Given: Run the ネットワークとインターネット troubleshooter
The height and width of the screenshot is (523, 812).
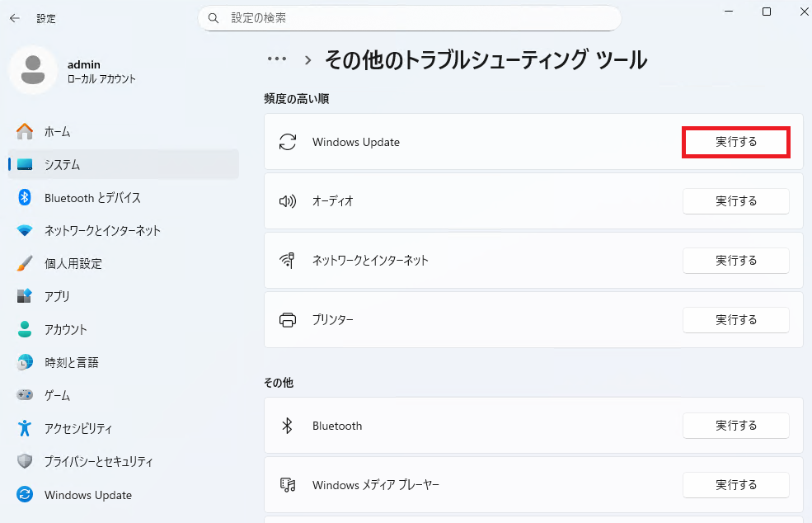Looking at the screenshot, I should tap(736, 260).
